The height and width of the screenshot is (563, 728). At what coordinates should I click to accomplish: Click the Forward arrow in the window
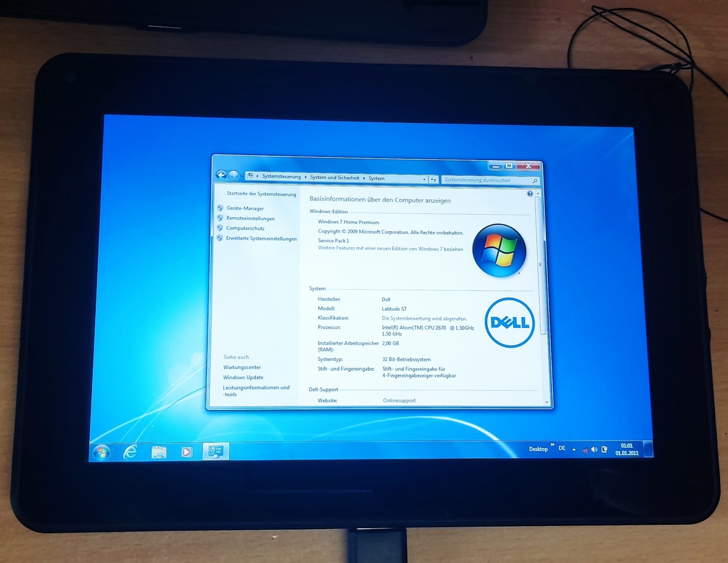point(234,176)
